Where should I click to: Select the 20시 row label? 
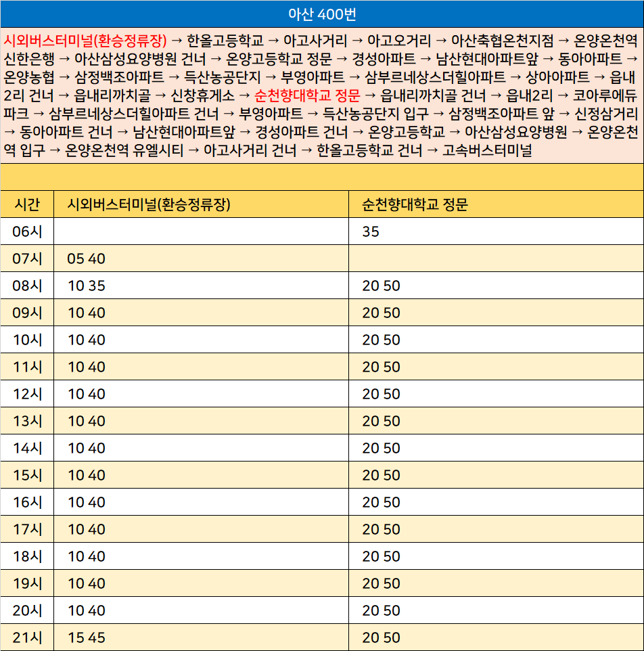(x=27, y=610)
